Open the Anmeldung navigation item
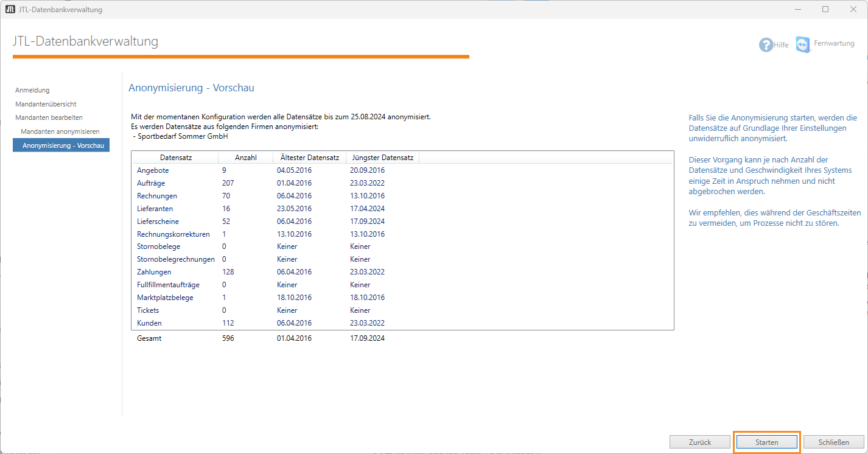The image size is (868, 454). (x=32, y=90)
